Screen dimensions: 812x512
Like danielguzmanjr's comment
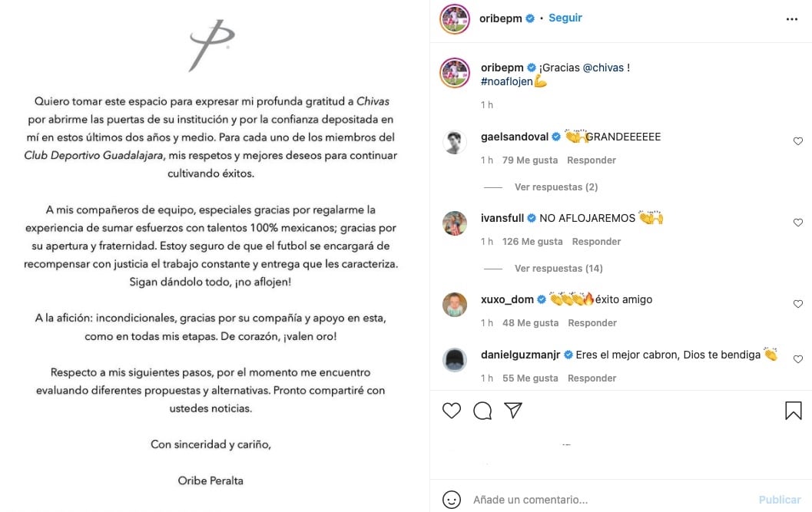[x=797, y=359]
